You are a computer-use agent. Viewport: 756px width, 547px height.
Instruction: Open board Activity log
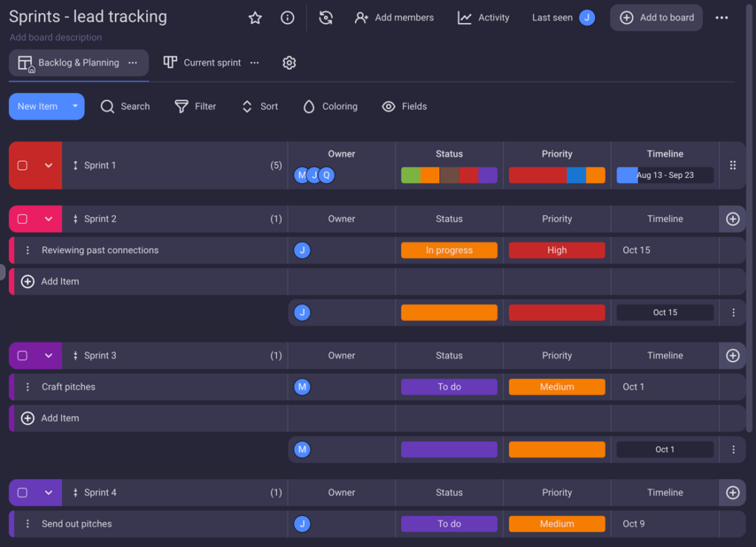[483, 17]
